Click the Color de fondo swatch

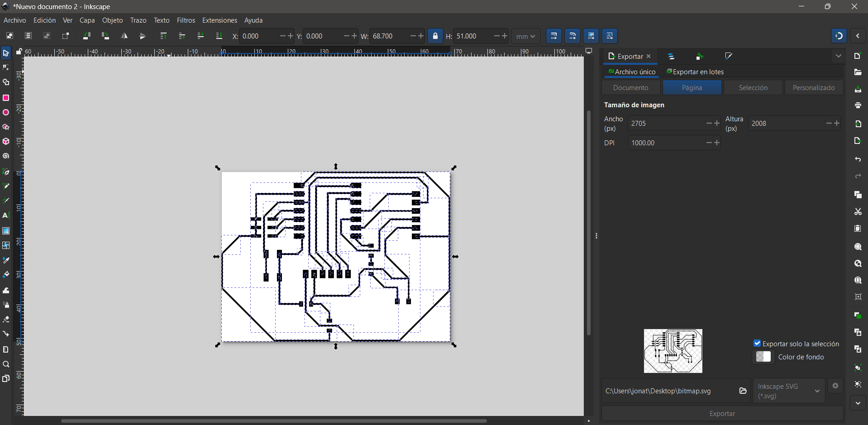point(763,357)
